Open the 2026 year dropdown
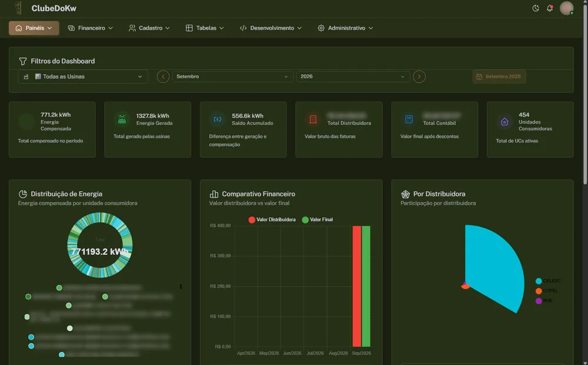588x365 pixels. click(352, 77)
